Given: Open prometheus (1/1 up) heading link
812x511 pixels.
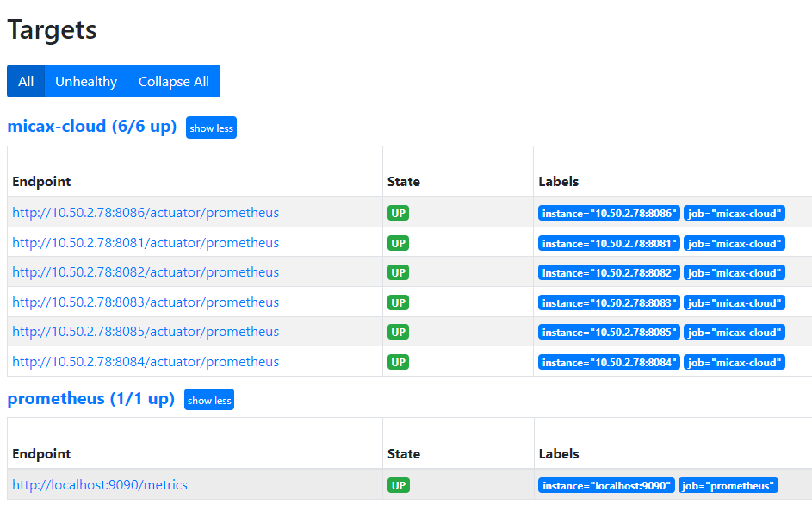Looking at the screenshot, I should coord(91,398).
